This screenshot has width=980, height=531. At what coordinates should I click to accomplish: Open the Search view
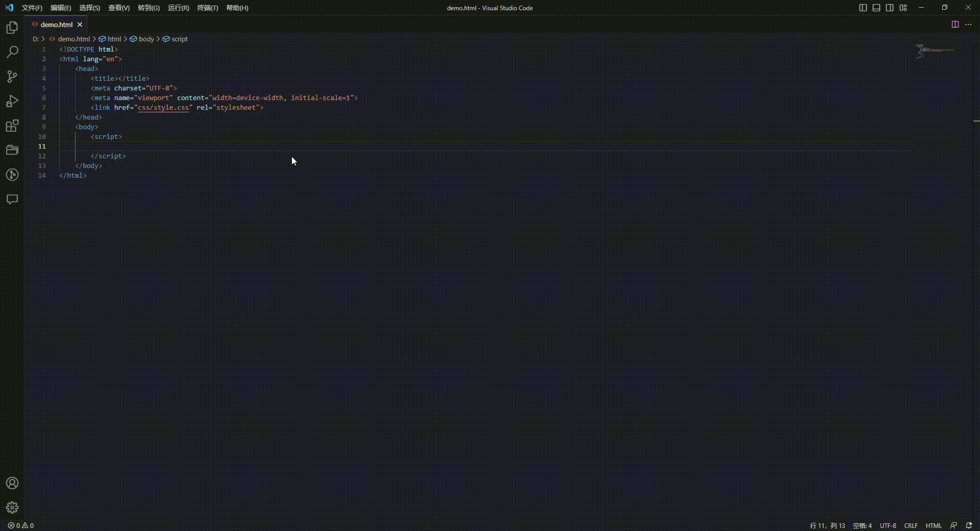pos(12,52)
